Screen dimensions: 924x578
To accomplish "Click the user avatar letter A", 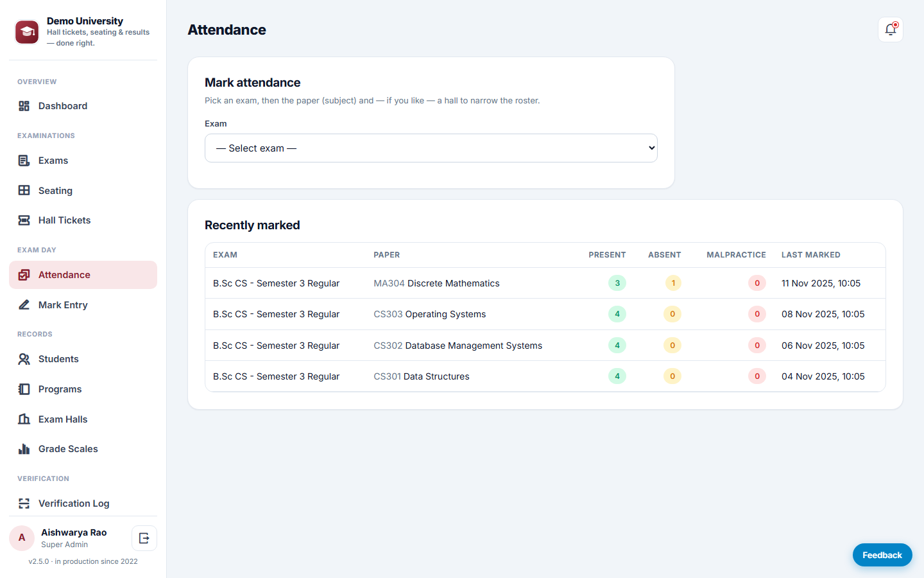I will (22, 538).
